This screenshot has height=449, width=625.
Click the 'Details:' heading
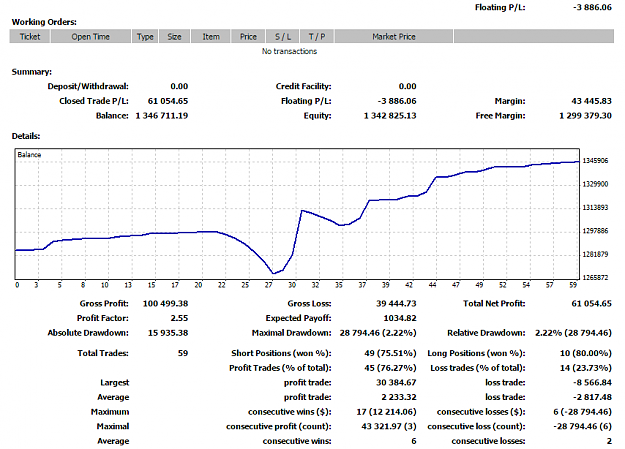pos(26,136)
